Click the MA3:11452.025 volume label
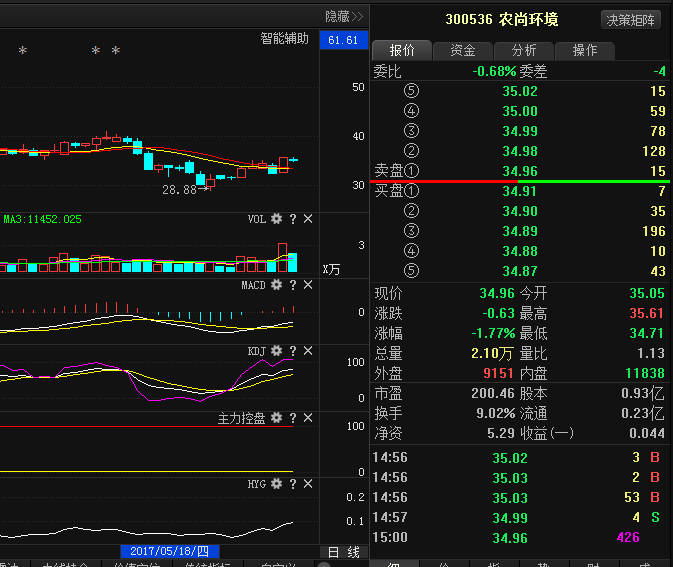Image resolution: width=673 pixels, height=567 pixels. [x=42, y=219]
